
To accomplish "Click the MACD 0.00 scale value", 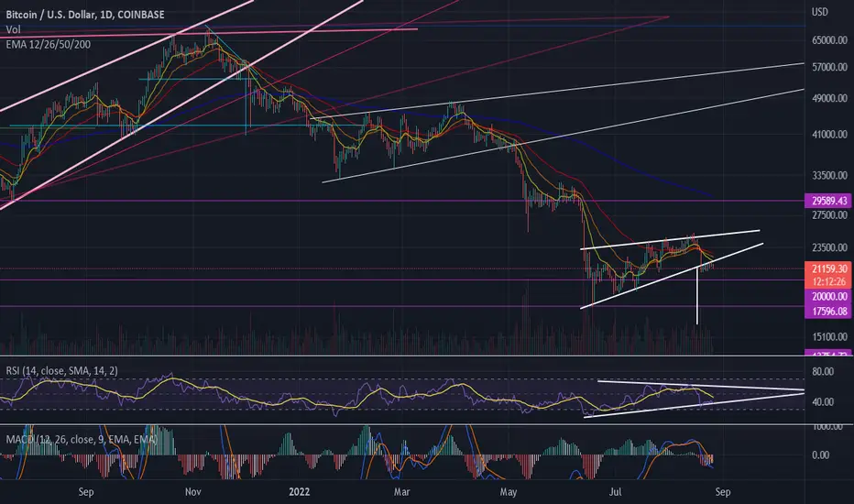I will pyautogui.click(x=821, y=455).
